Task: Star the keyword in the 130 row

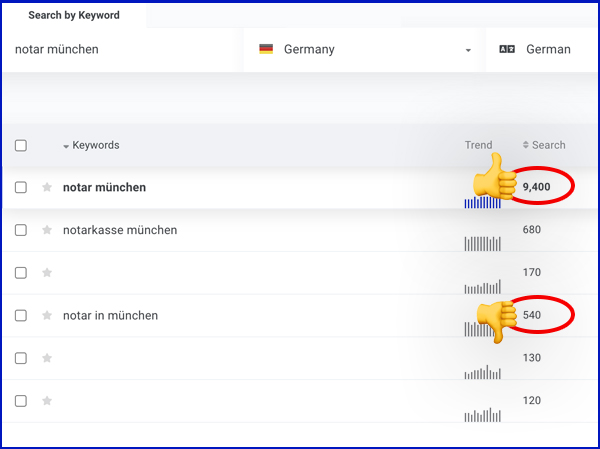Action: pos(47,358)
